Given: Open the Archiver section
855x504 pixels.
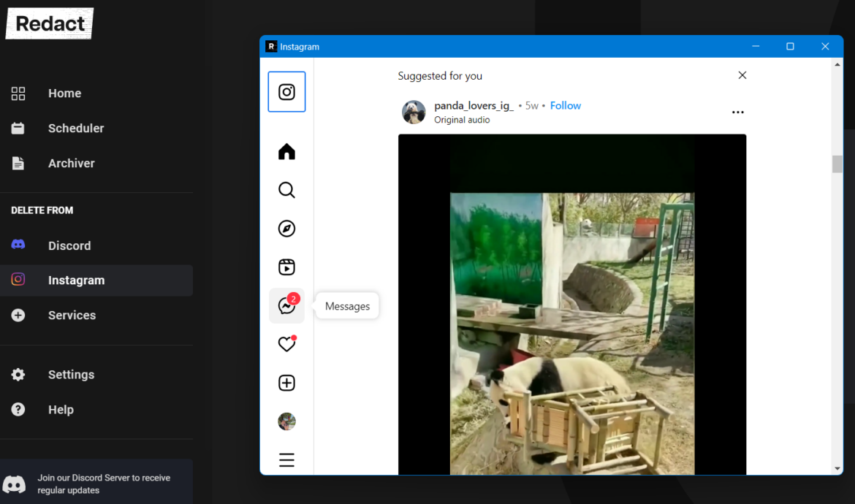Looking at the screenshot, I should pyautogui.click(x=71, y=163).
